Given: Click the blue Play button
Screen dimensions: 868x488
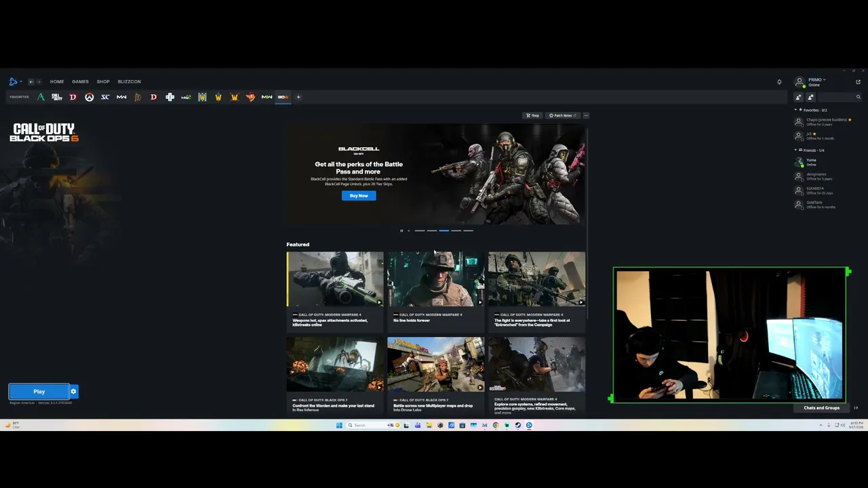Looking at the screenshot, I should (x=39, y=392).
